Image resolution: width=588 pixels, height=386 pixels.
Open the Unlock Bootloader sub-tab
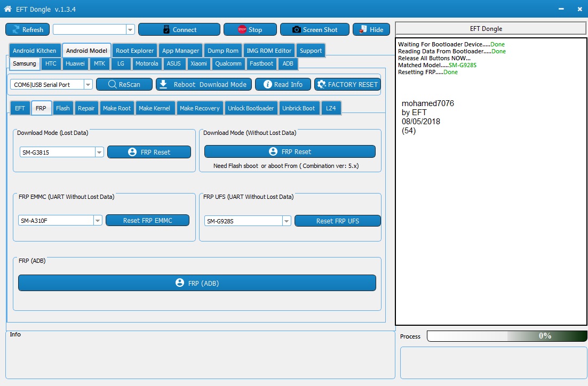pyautogui.click(x=251, y=108)
